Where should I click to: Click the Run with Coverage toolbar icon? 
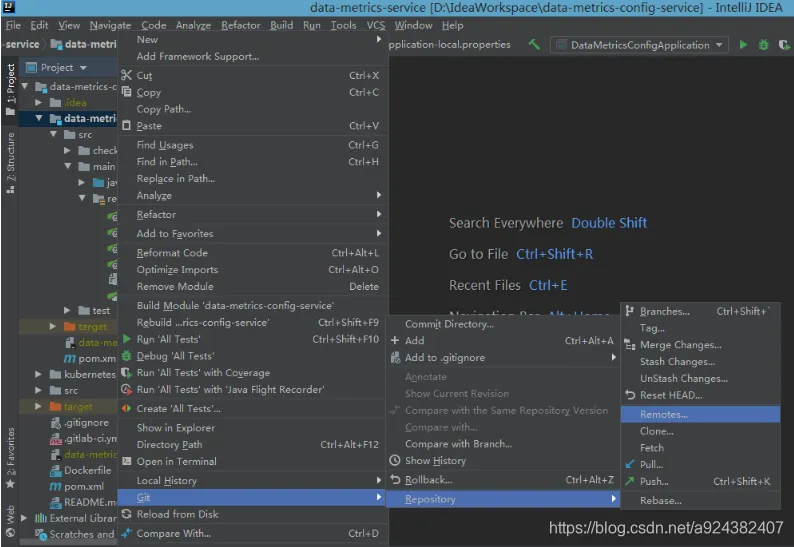click(784, 45)
